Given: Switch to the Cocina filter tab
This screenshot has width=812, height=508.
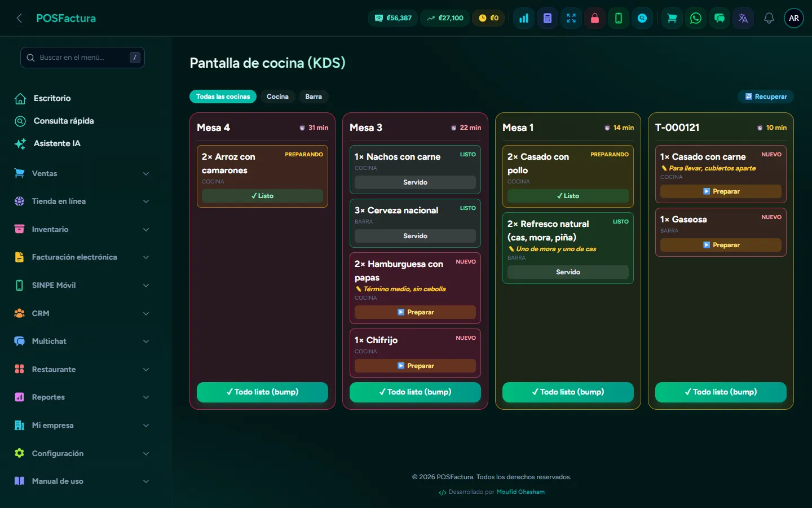Looking at the screenshot, I should tap(277, 97).
